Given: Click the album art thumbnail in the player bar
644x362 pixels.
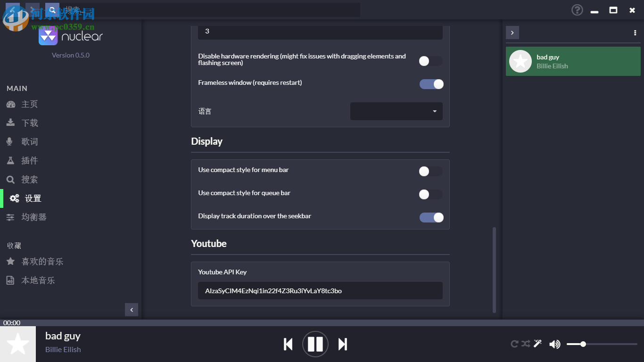Looking at the screenshot, I should 18,344.
